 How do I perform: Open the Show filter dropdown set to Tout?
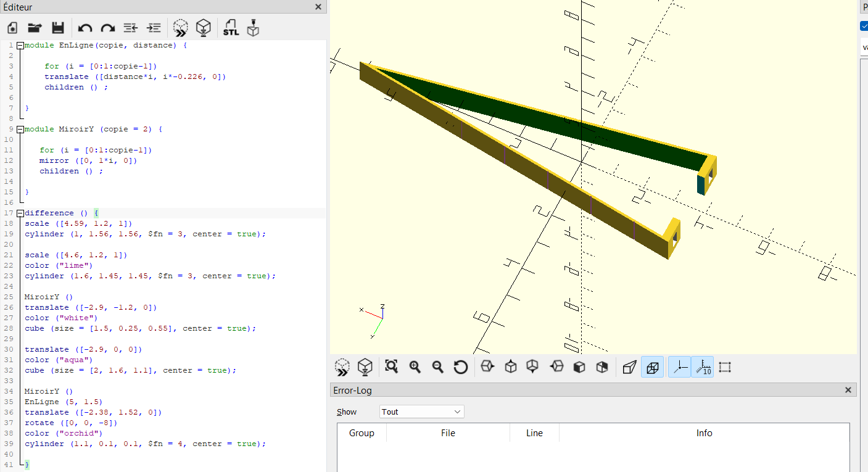coord(422,412)
